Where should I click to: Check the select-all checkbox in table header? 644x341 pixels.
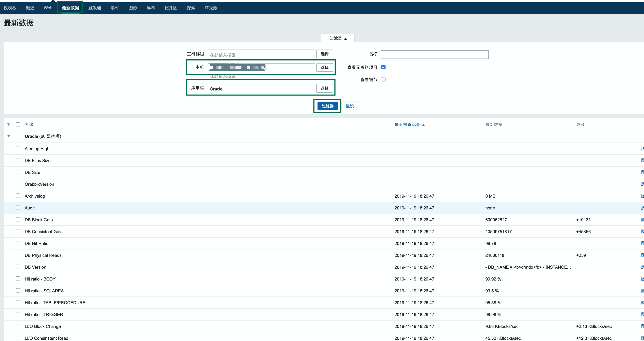tap(18, 124)
